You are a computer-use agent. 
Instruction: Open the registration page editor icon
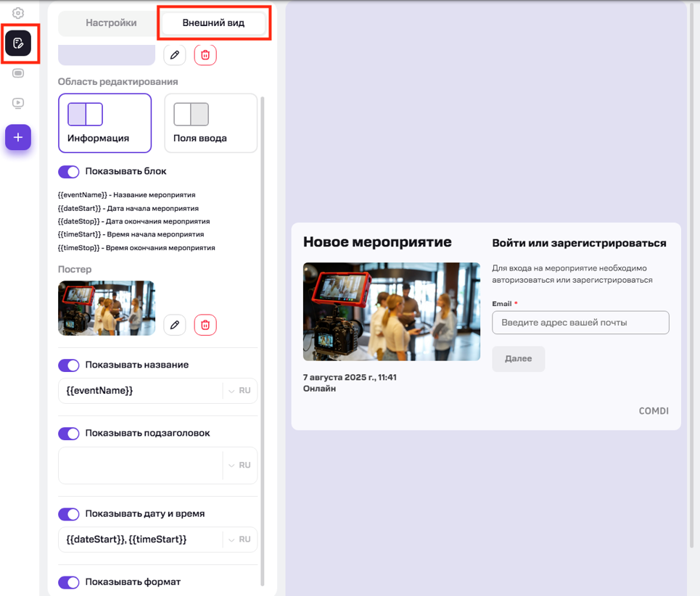tap(18, 44)
